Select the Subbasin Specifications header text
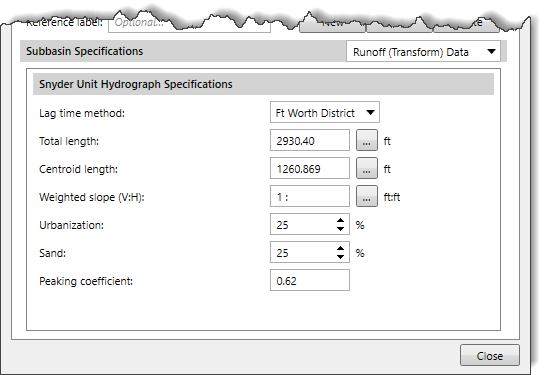This screenshot has height=375, width=546. click(84, 51)
